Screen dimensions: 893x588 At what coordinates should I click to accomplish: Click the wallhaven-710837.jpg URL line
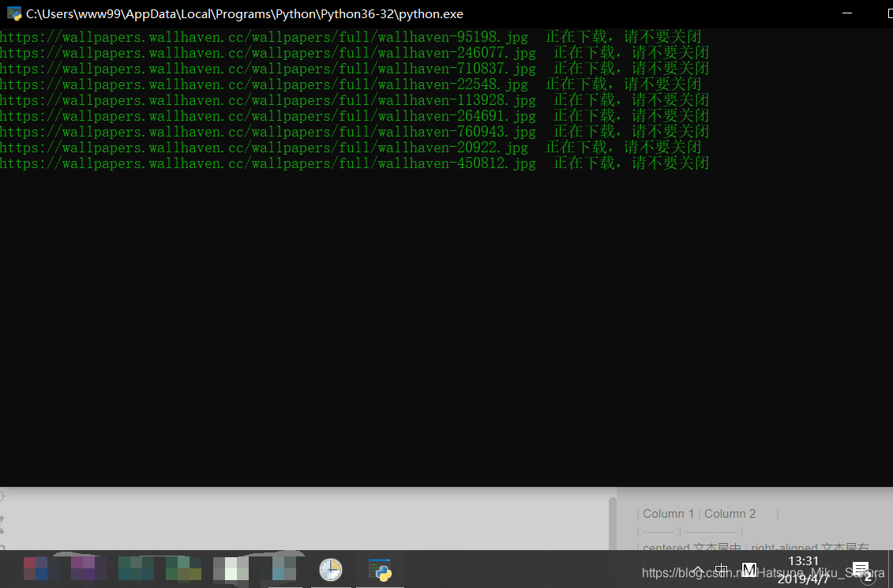[355, 69]
